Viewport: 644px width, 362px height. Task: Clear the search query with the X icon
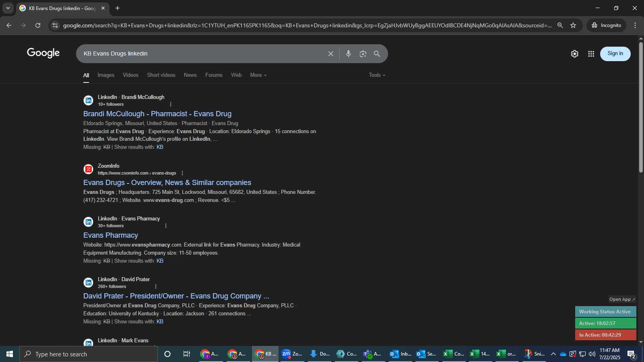[330, 53]
